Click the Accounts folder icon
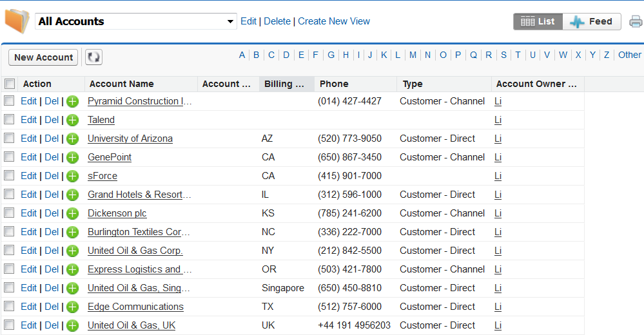This screenshot has width=644, height=335. tap(17, 21)
